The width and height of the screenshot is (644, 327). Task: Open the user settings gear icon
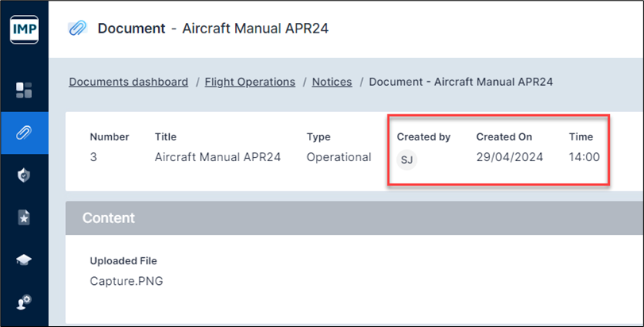pos(24,302)
